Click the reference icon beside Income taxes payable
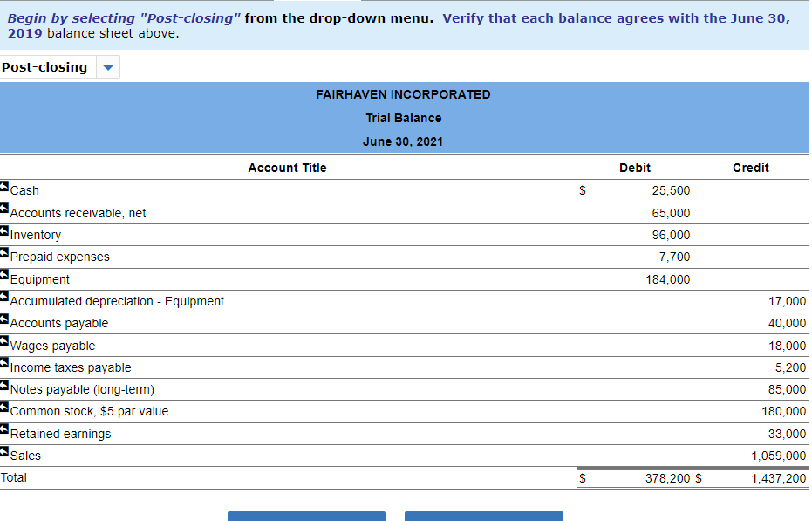812x521 pixels. pos(5,363)
